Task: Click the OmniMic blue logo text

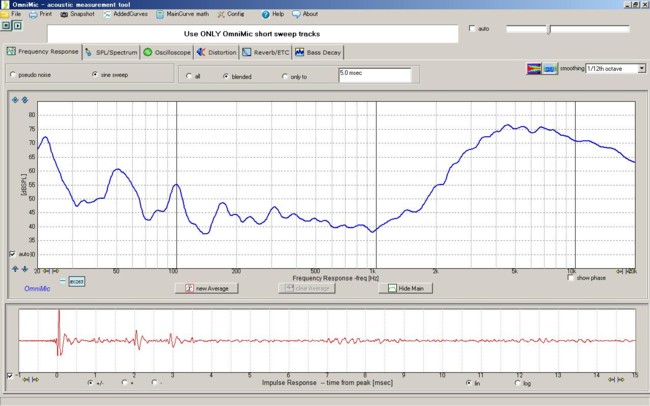Action: [37, 288]
